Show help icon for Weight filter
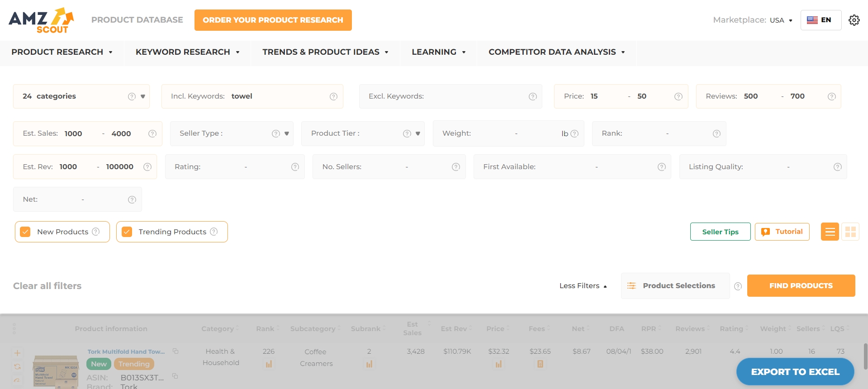The width and height of the screenshot is (868, 389). pos(574,133)
